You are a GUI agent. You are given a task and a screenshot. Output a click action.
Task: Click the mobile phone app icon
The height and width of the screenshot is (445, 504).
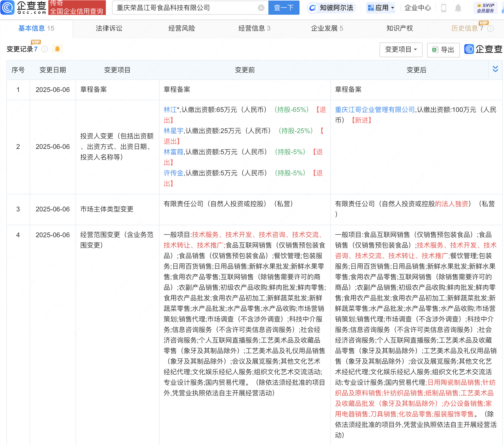click(x=443, y=8)
